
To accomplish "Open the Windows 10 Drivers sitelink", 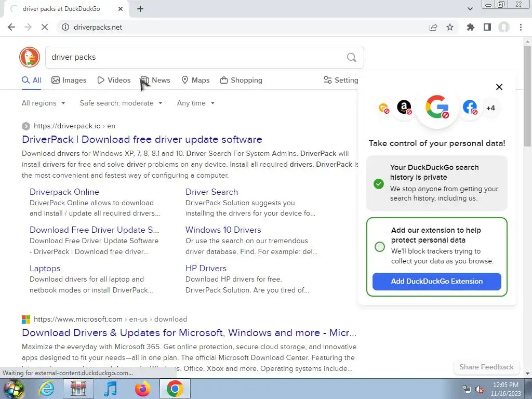I will pos(223,230).
